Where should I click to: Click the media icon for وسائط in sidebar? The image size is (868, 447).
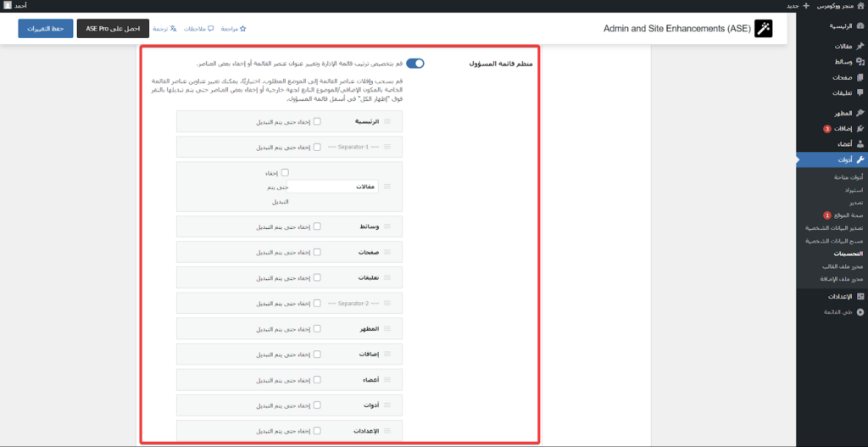click(x=860, y=62)
